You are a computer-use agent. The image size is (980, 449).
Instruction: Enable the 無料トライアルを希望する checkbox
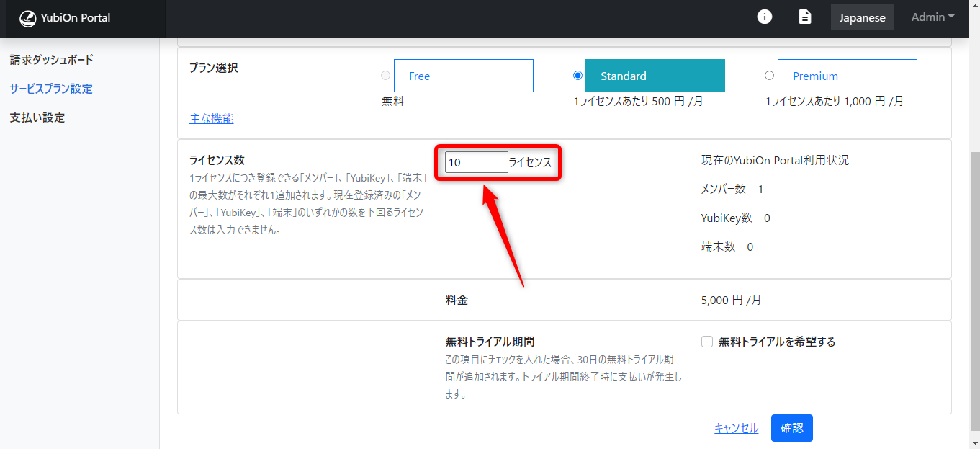707,342
